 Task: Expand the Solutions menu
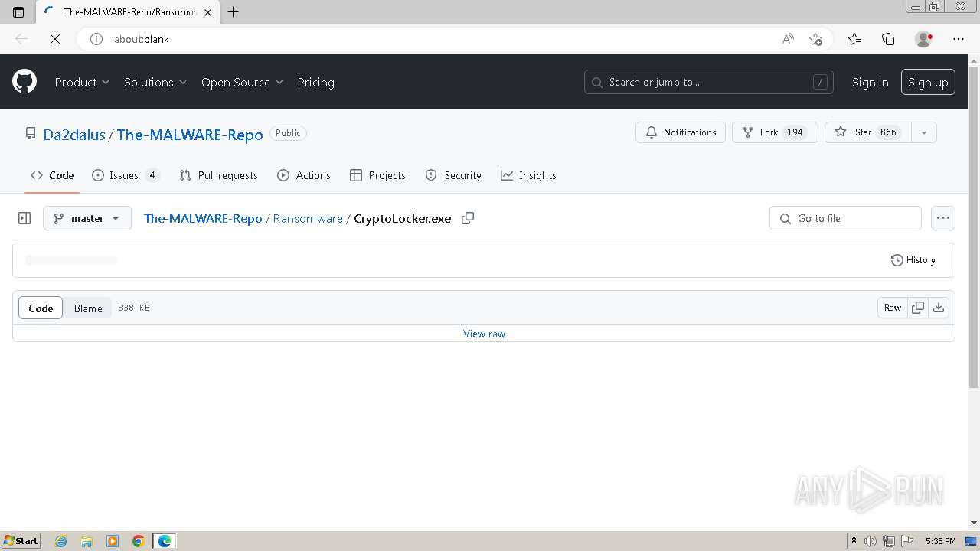[x=155, y=82]
